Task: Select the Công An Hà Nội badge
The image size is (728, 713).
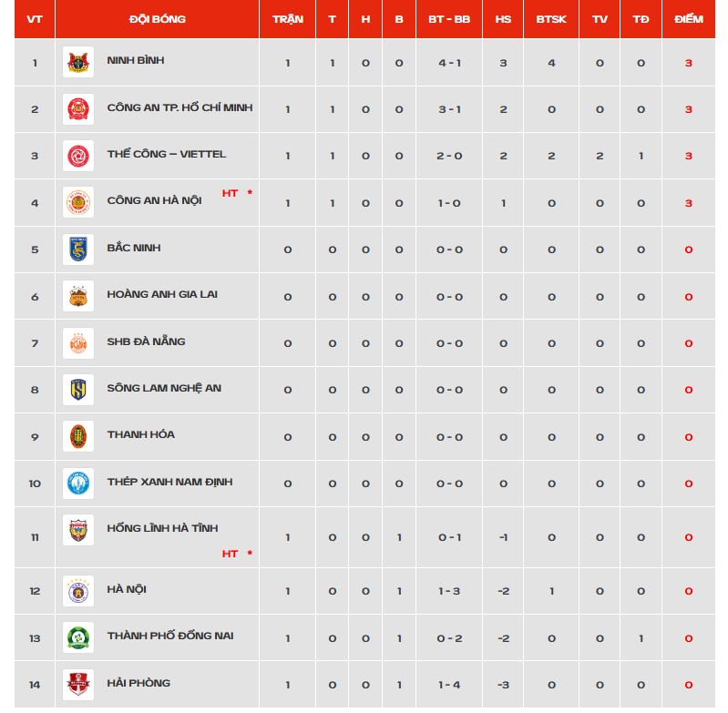Action: click(x=78, y=202)
